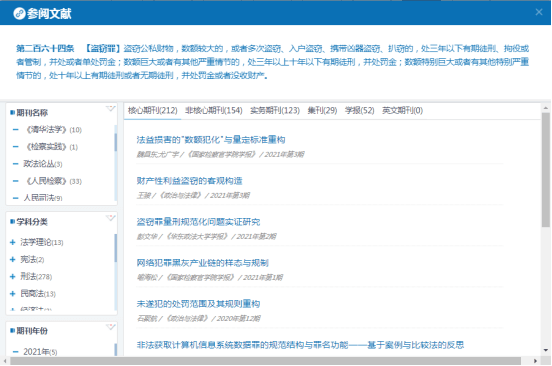Viewport: 552px width, 366px height.
Task: Switch to the 核心期刊(212) tab
Action: click(x=152, y=111)
